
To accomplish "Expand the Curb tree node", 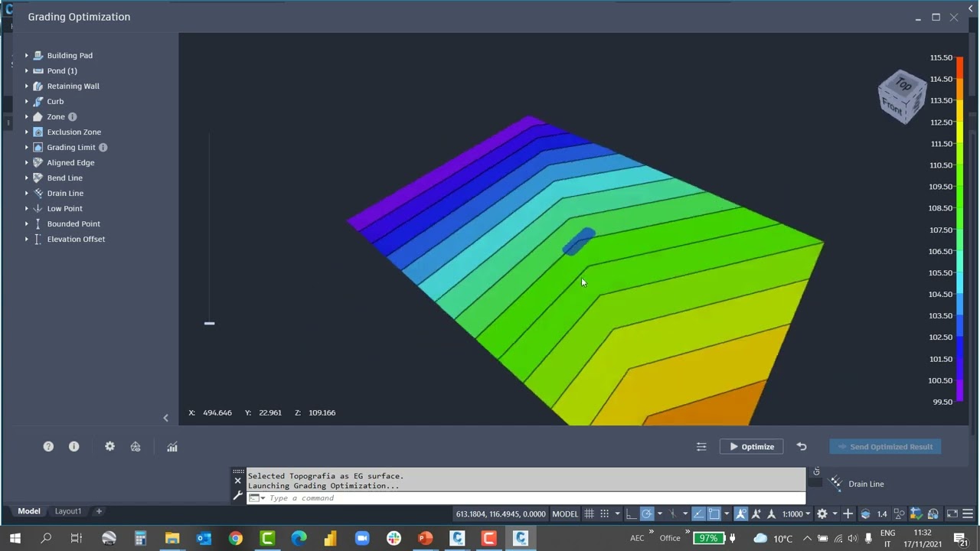I will tap(26, 102).
